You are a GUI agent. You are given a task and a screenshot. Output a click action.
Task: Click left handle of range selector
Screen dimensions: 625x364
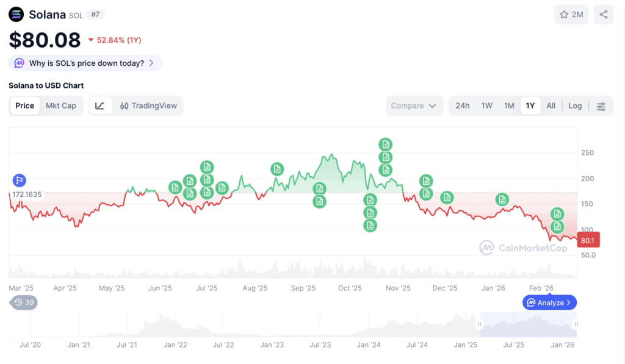pos(480,324)
